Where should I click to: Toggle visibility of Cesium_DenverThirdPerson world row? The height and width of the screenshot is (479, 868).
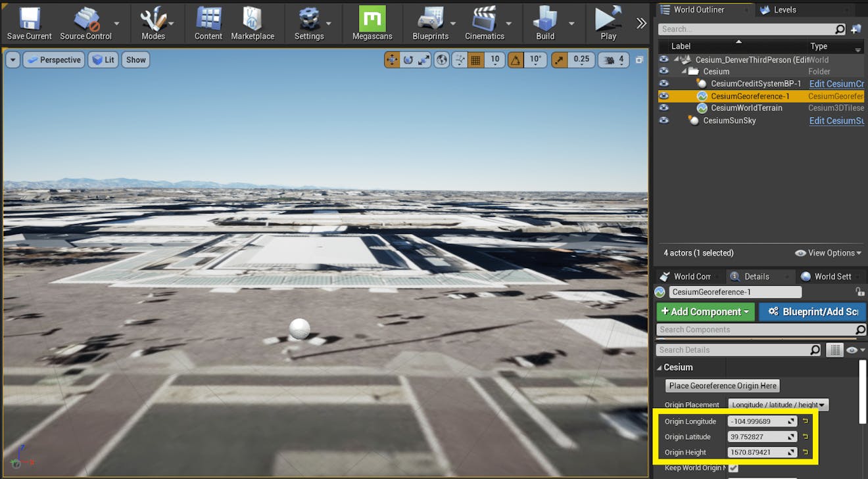[664, 60]
